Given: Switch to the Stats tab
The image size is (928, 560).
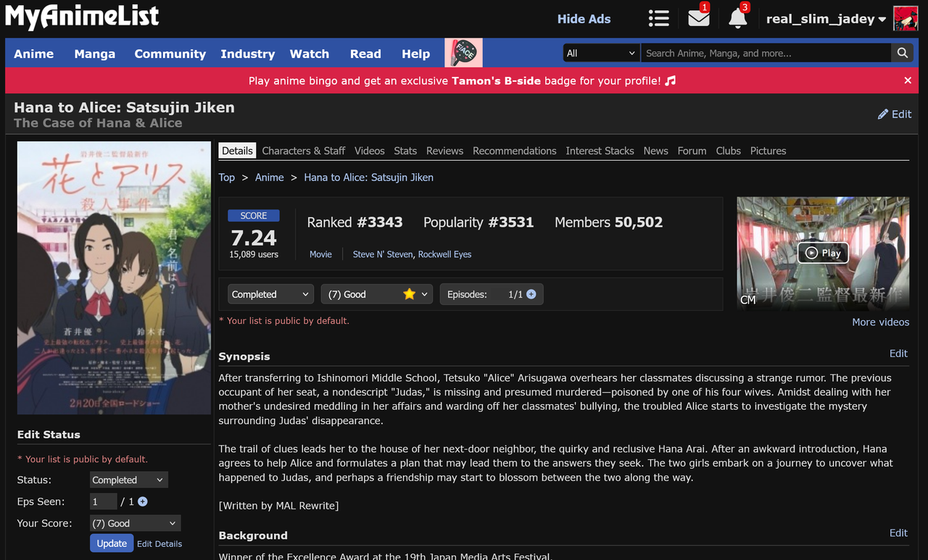Looking at the screenshot, I should click(x=405, y=151).
